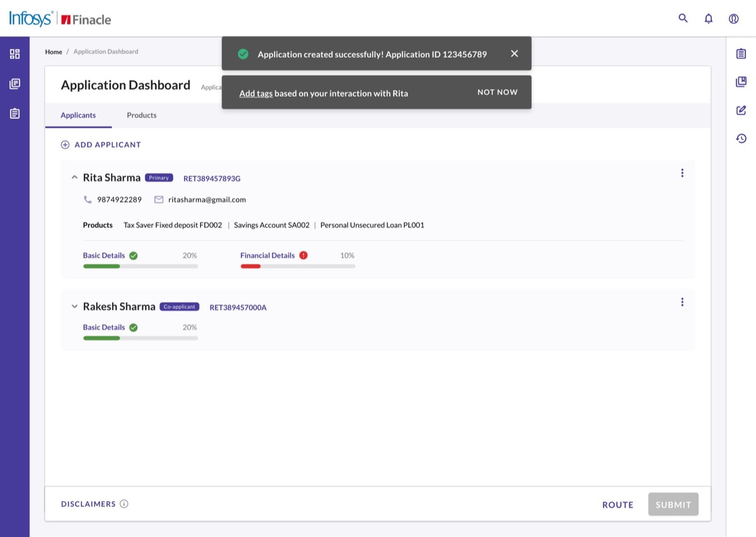This screenshot has height=537, width=756.
Task: Click the red alert icon on Financial Details
Action: (304, 256)
